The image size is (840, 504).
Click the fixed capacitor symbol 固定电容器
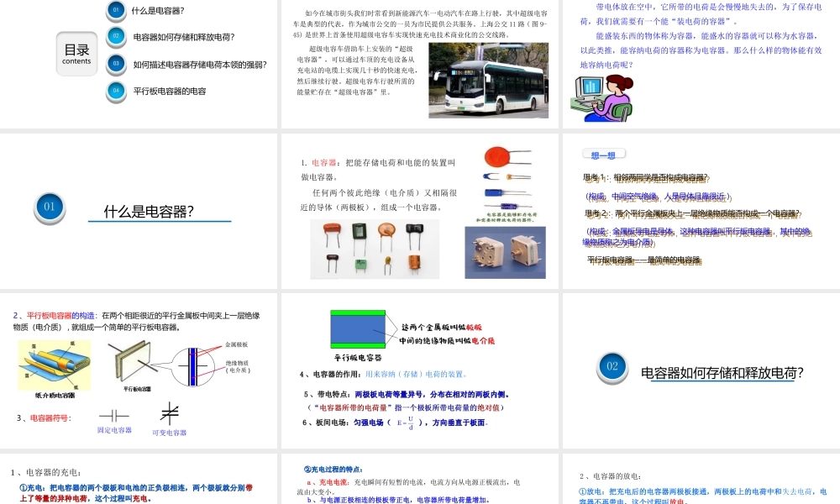pos(114,416)
